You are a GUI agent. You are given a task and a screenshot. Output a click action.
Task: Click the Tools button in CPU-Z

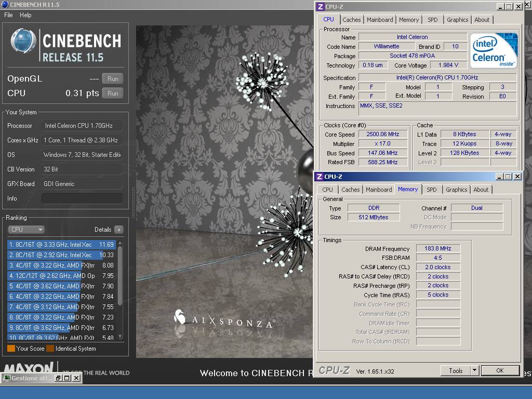[x=455, y=370]
